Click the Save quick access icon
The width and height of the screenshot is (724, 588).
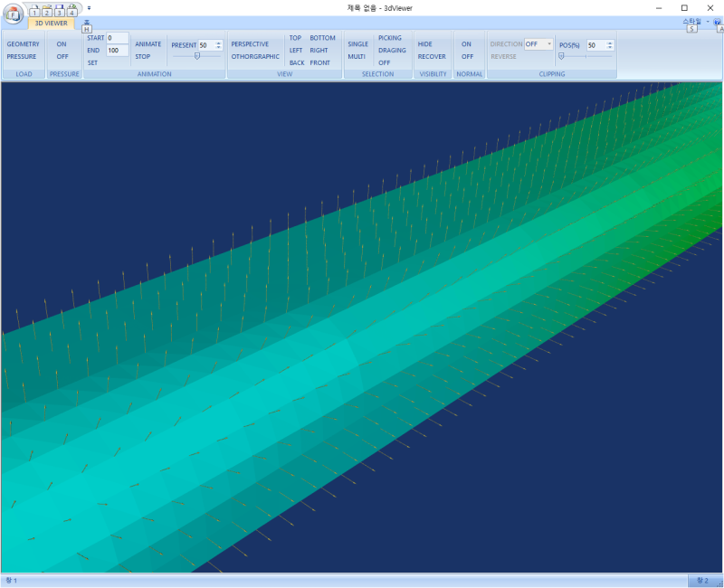coord(59,10)
